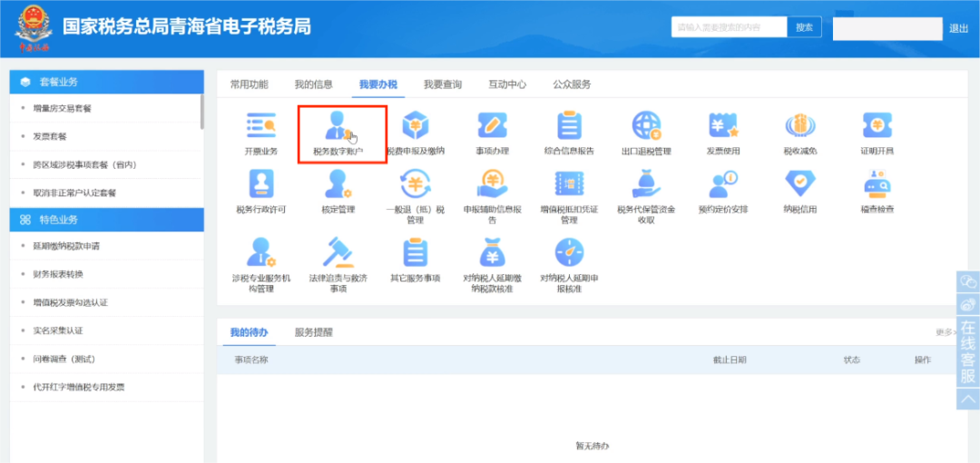Select the 我的待办 tab
This screenshot has height=463, width=980.
[249, 332]
